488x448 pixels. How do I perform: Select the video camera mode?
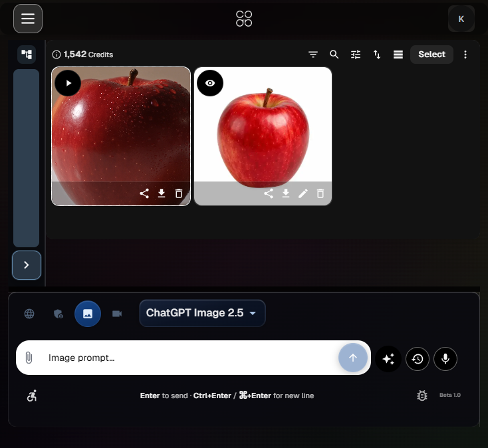(x=117, y=314)
